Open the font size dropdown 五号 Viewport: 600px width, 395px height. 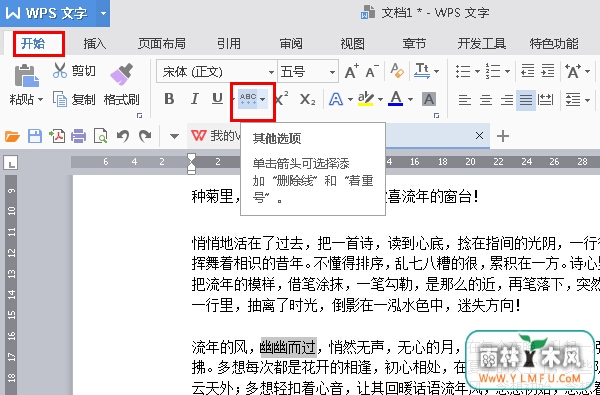tap(308, 72)
